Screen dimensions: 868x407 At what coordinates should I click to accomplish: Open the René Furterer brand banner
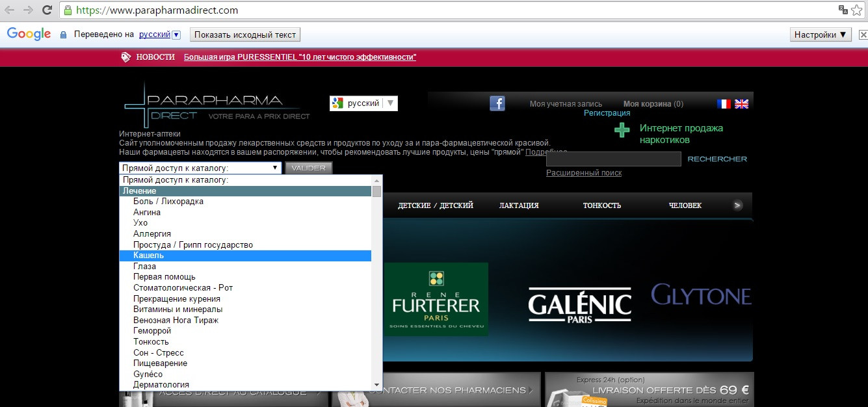tap(436, 299)
